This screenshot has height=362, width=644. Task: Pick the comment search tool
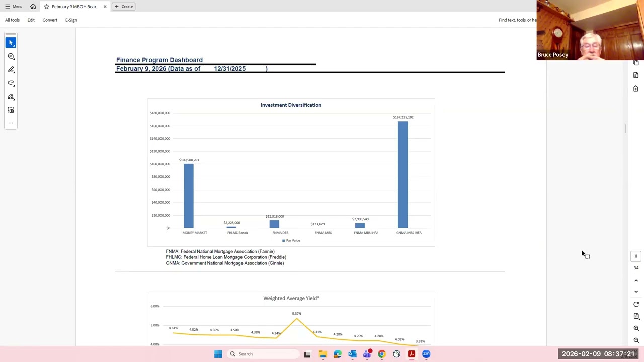pyautogui.click(x=11, y=56)
